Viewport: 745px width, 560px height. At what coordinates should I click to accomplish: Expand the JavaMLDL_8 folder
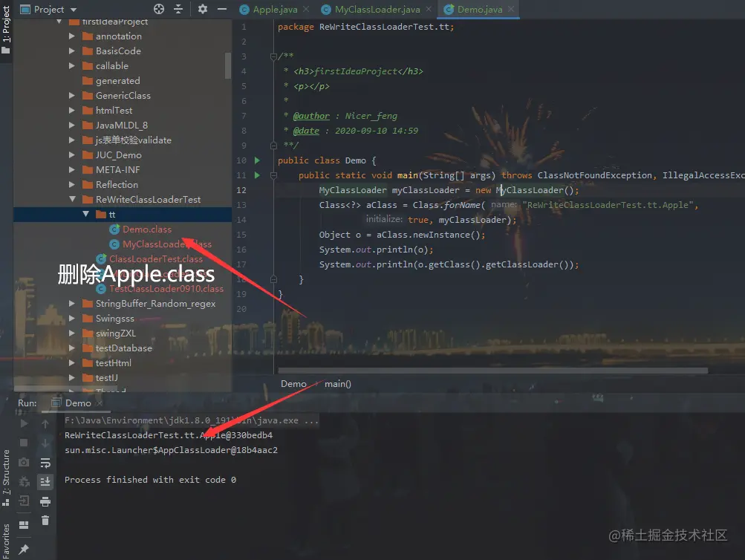tap(72, 125)
